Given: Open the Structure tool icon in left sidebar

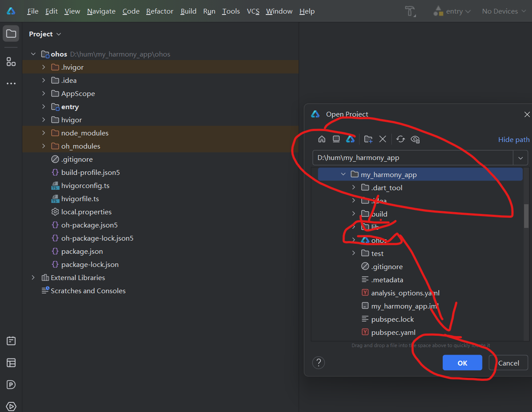Looking at the screenshot, I should pyautogui.click(x=11, y=61).
